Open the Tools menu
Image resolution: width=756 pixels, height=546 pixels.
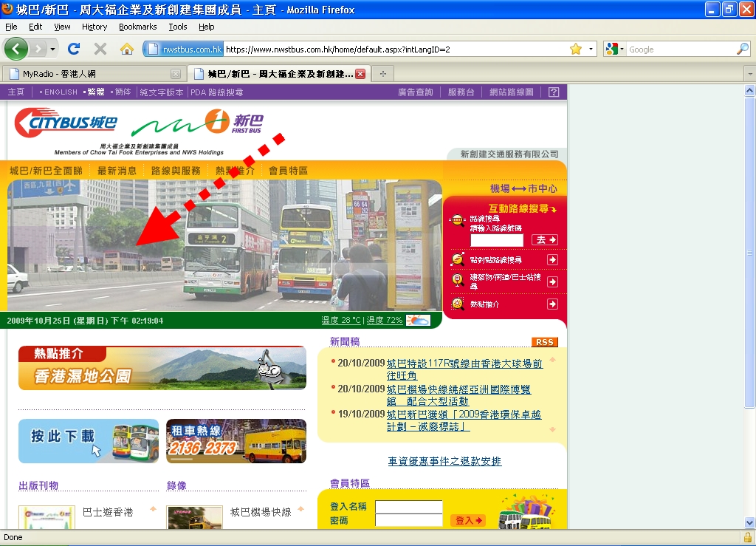pos(178,27)
